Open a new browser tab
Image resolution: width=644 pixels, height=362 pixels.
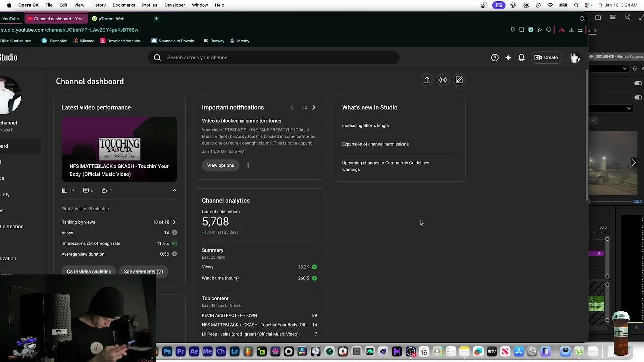click(156, 19)
